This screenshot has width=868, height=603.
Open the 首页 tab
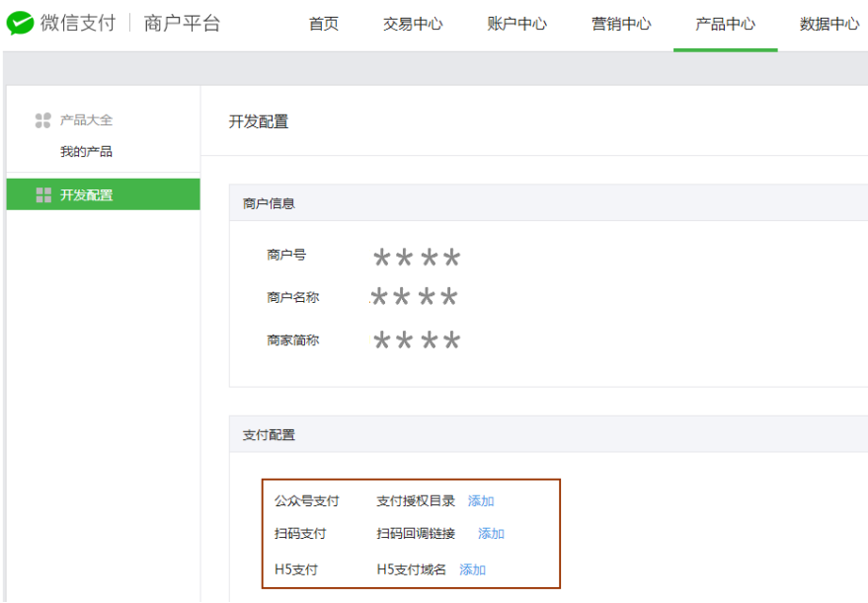click(x=324, y=24)
